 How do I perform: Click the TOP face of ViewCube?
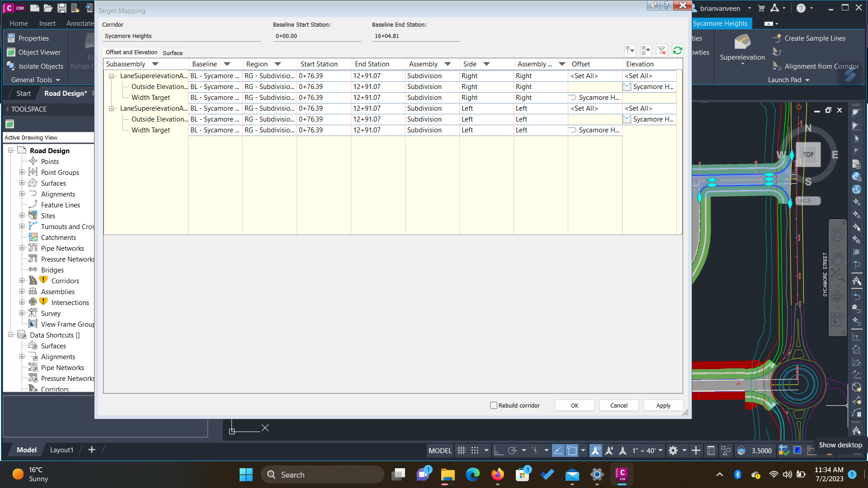click(x=808, y=155)
